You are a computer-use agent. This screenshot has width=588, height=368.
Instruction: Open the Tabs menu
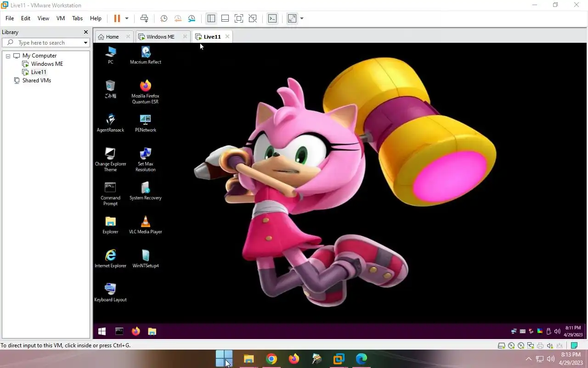pyautogui.click(x=77, y=18)
